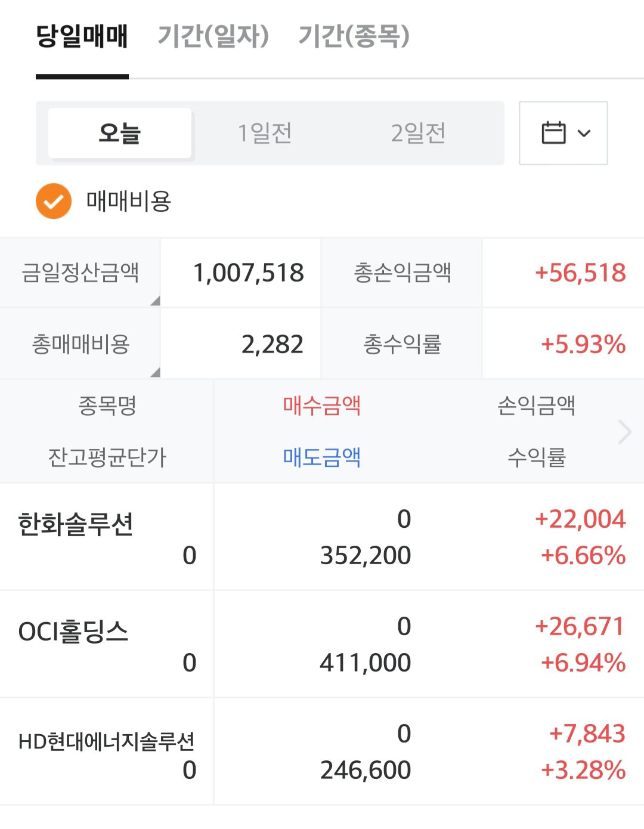Image resolution: width=644 pixels, height=829 pixels.
Task: Expand the 총매매비용 corner triangle
Action: [x=155, y=372]
